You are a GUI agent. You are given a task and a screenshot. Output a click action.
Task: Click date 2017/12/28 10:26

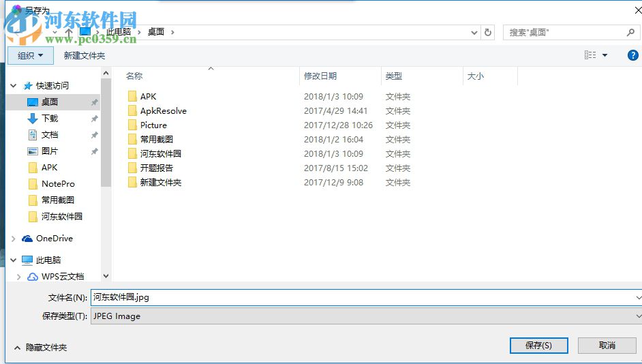[338, 125]
